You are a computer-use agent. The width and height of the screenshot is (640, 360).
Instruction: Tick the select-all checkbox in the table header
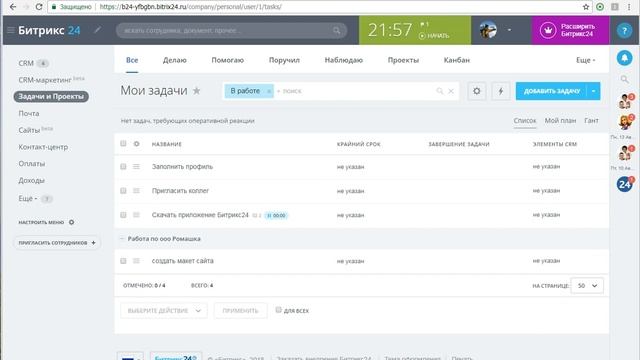click(x=123, y=144)
